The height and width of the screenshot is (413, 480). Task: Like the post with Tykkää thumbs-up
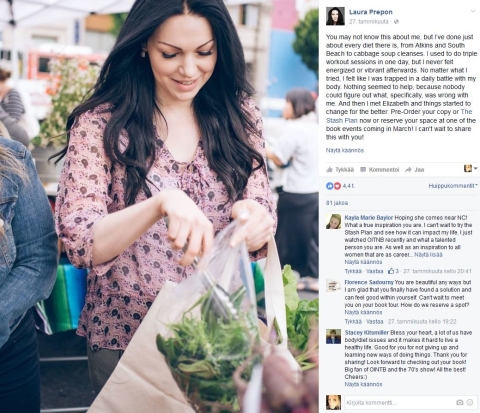coord(340,170)
